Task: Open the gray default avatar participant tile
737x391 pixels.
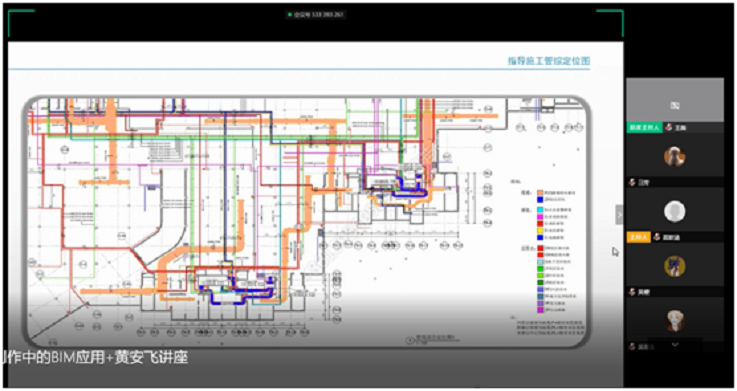Action: 674,211
